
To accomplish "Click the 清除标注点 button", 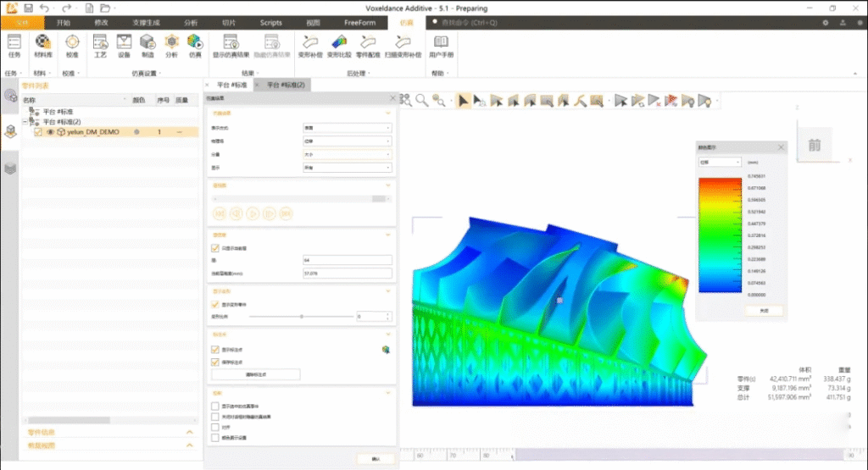I will coord(256,373).
